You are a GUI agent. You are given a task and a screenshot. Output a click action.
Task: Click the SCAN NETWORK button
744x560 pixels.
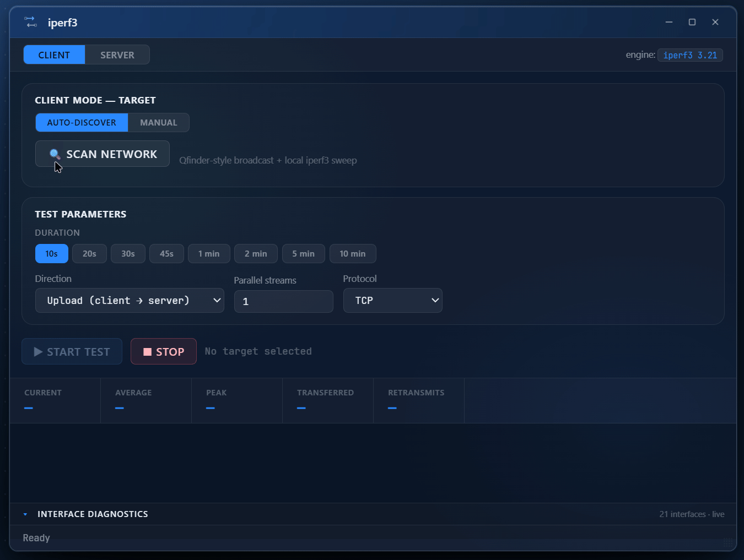103,154
